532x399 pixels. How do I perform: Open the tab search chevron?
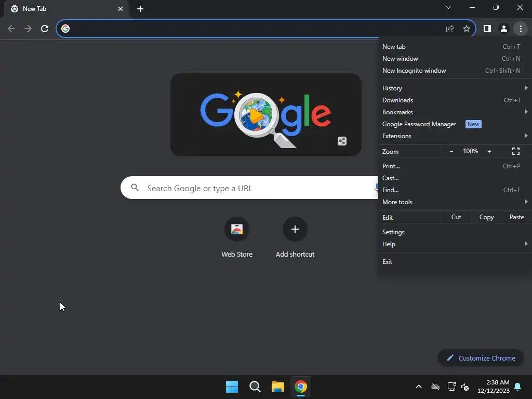click(448, 7)
